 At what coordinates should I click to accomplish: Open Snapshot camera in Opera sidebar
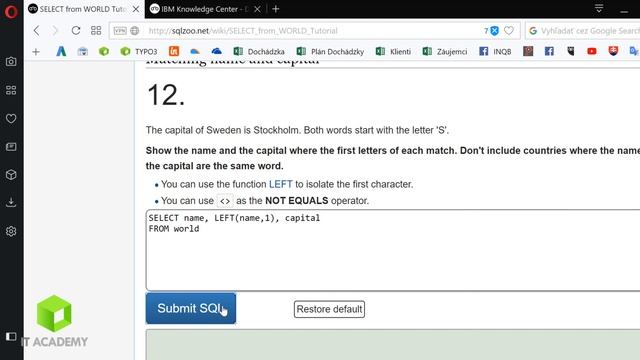11,62
